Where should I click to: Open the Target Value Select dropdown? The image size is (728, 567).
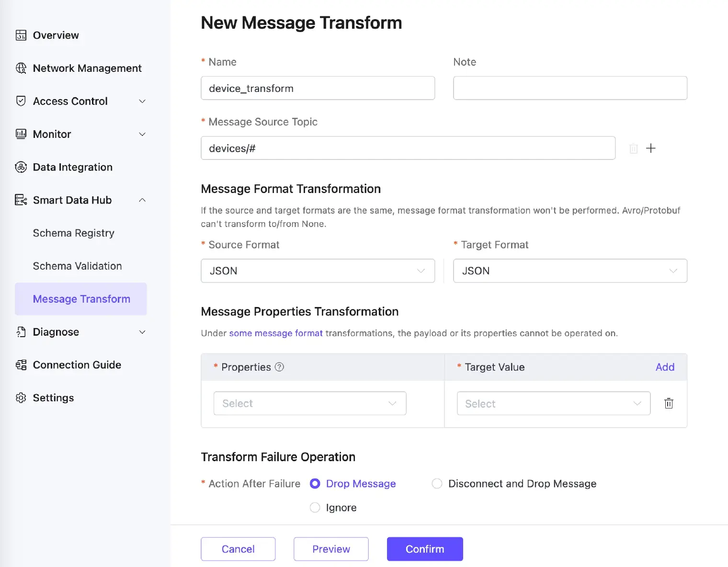(554, 403)
